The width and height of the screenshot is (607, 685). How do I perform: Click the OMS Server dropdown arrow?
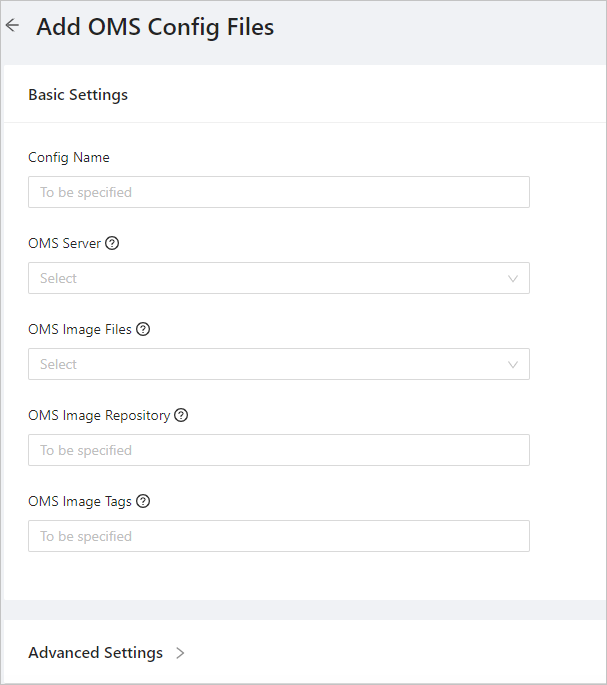click(513, 278)
